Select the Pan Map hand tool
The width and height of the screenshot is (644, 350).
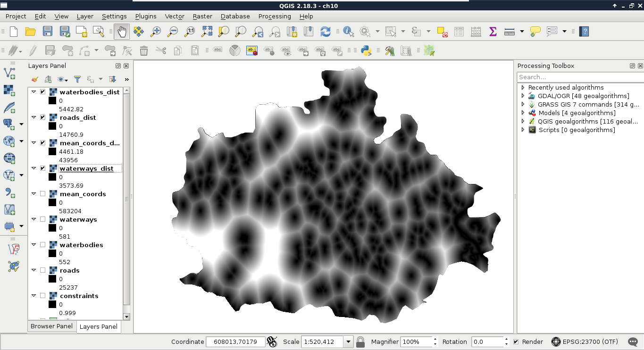click(122, 32)
